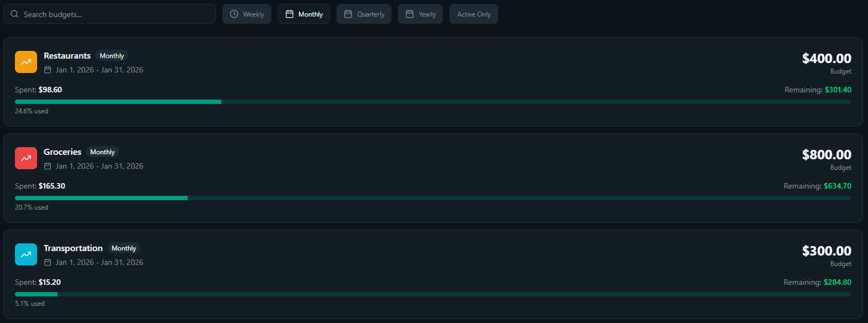Click the $400.00 Restaurants budget amount
This screenshot has height=323, width=868.
point(826,58)
